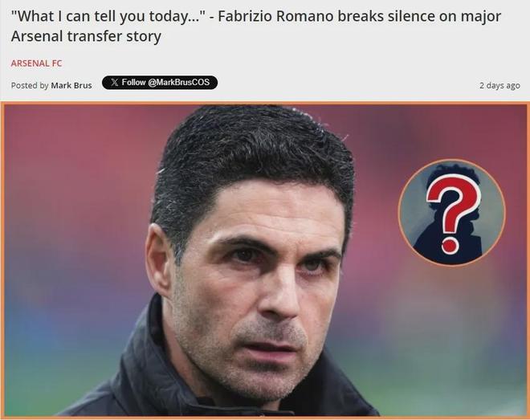Screen dimensions: 530x420
Task: Click the red question mark icon
Action: 454,215
